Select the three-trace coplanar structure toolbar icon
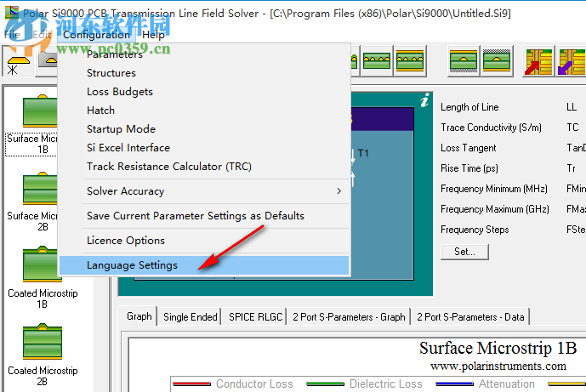The height and width of the screenshot is (392, 586). pos(376,61)
